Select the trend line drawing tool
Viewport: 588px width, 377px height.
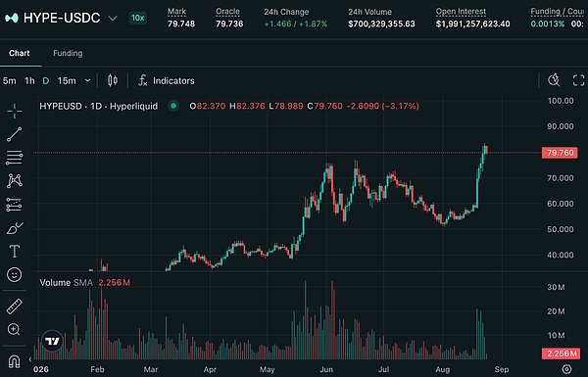[x=15, y=134]
